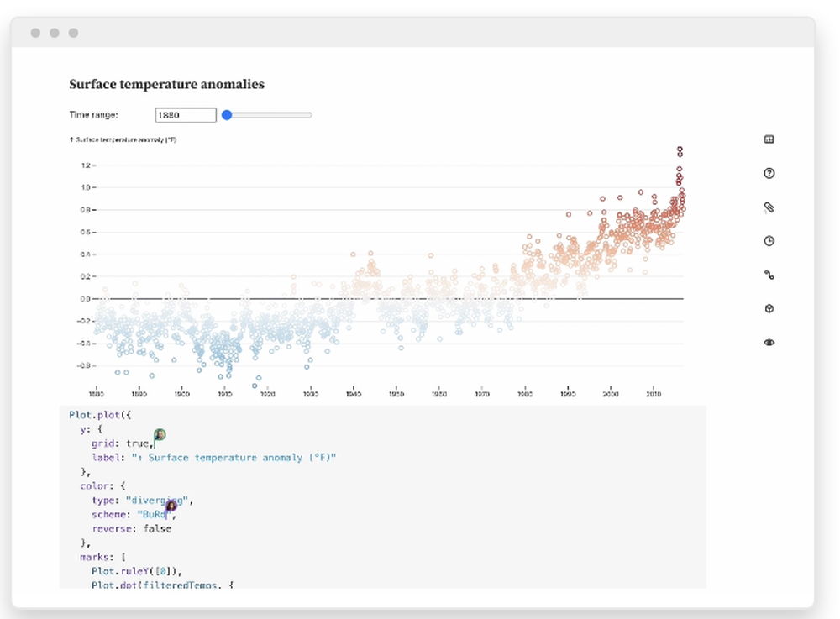Click the chart y-axis label 'Surface temperature anomaly (°F)'
840x619 pixels.
pyautogui.click(x=123, y=139)
